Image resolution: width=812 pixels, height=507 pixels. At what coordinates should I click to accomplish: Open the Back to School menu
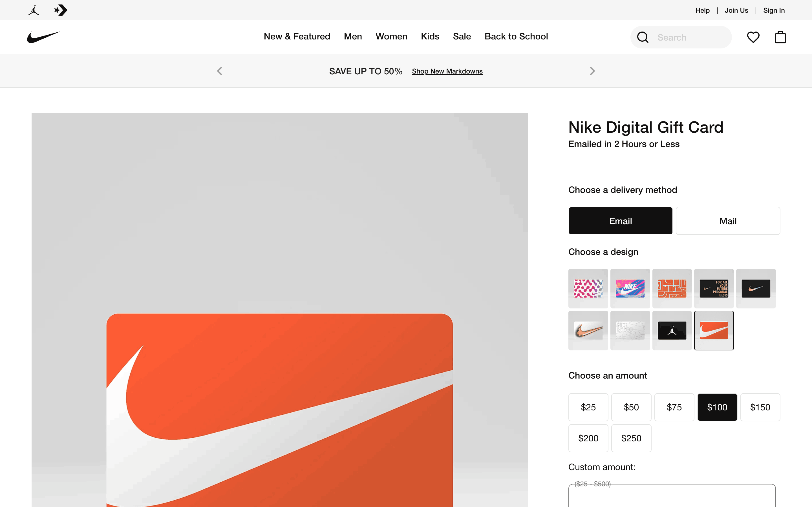click(x=516, y=37)
